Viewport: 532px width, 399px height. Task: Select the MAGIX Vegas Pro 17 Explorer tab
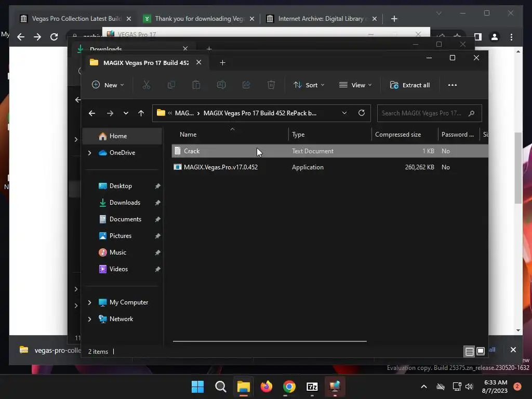click(x=146, y=63)
